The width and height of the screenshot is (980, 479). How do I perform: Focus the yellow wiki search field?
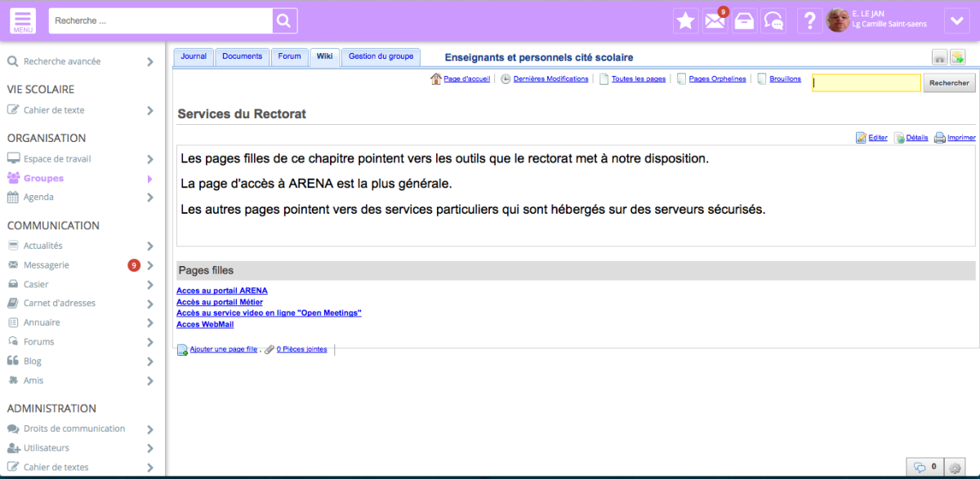pyautogui.click(x=866, y=82)
